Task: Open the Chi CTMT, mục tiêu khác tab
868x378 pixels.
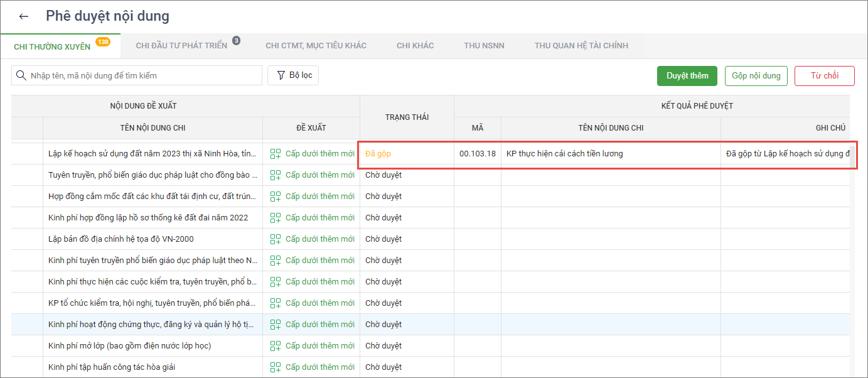Action: (x=316, y=46)
